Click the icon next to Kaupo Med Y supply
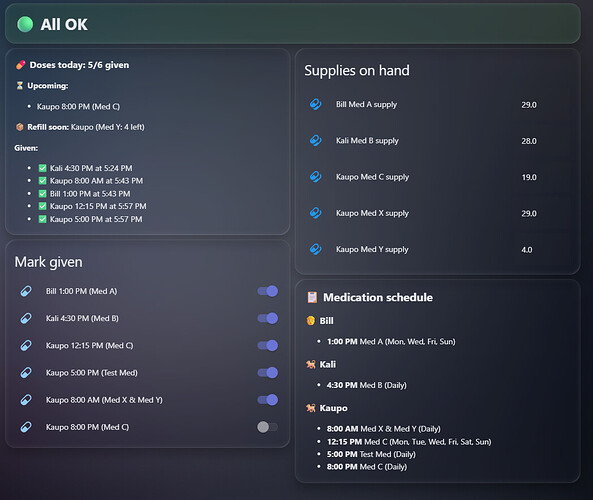This screenshot has width=593, height=500. tap(315, 249)
